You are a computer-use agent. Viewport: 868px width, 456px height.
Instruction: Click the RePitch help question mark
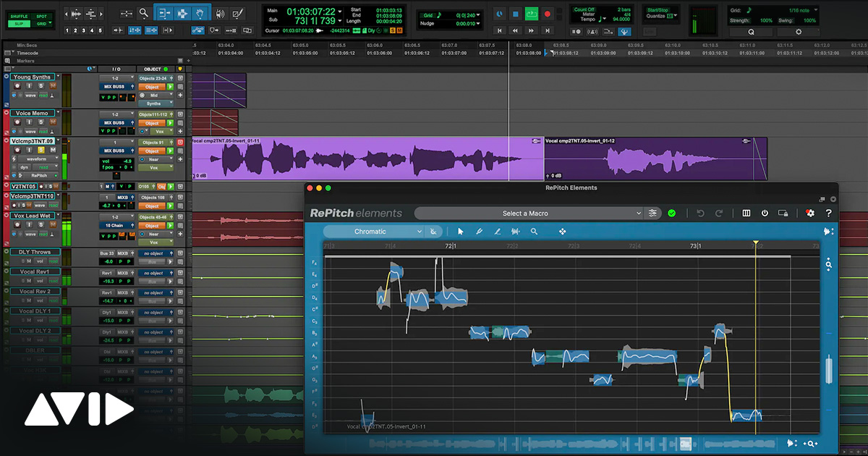829,213
